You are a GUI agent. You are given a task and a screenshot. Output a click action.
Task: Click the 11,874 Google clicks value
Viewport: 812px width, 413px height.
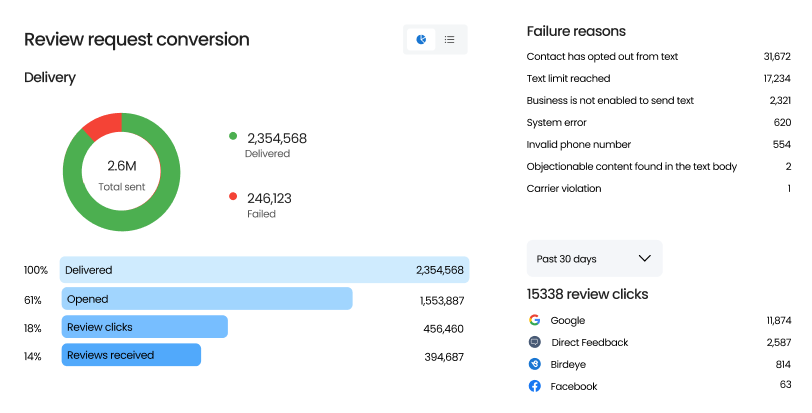point(779,320)
